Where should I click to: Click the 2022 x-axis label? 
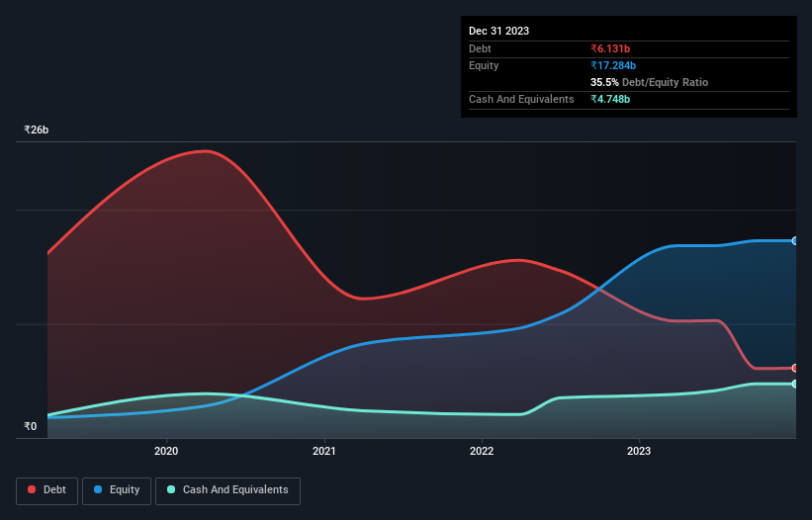482,451
